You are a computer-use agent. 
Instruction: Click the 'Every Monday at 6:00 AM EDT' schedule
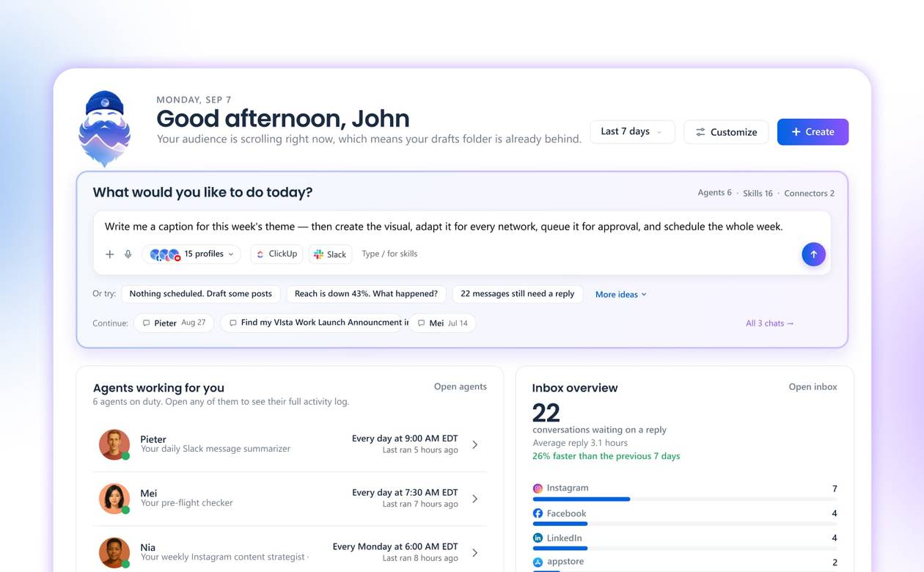(x=395, y=546)
